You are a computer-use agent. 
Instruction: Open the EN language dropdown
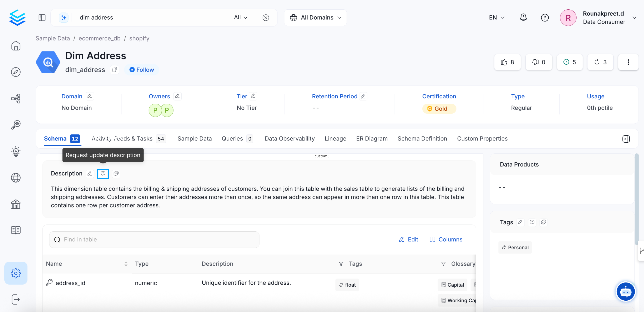point(497,18)
